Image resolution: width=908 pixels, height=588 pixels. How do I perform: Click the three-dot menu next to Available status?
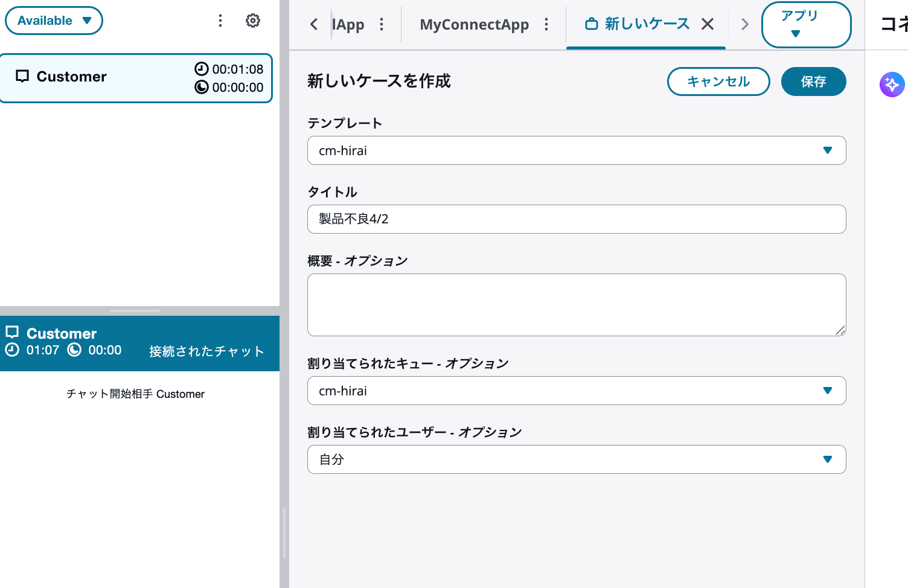220,20
